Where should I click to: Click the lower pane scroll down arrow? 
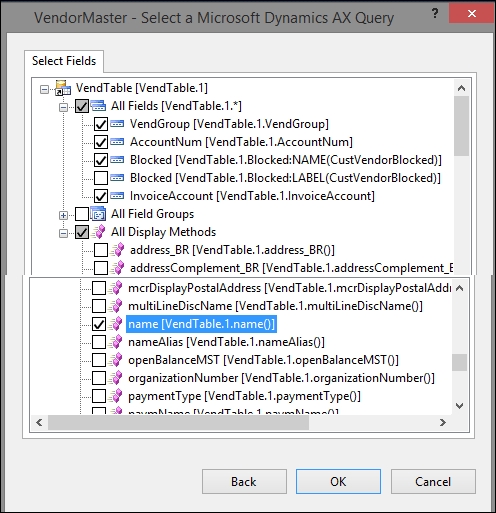click(x=459, y=406)
